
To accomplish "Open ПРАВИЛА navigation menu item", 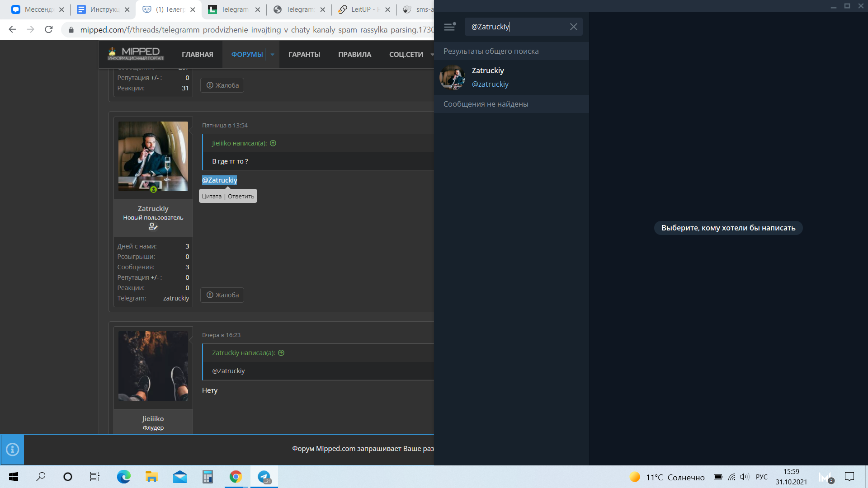I will click(355, 55).
